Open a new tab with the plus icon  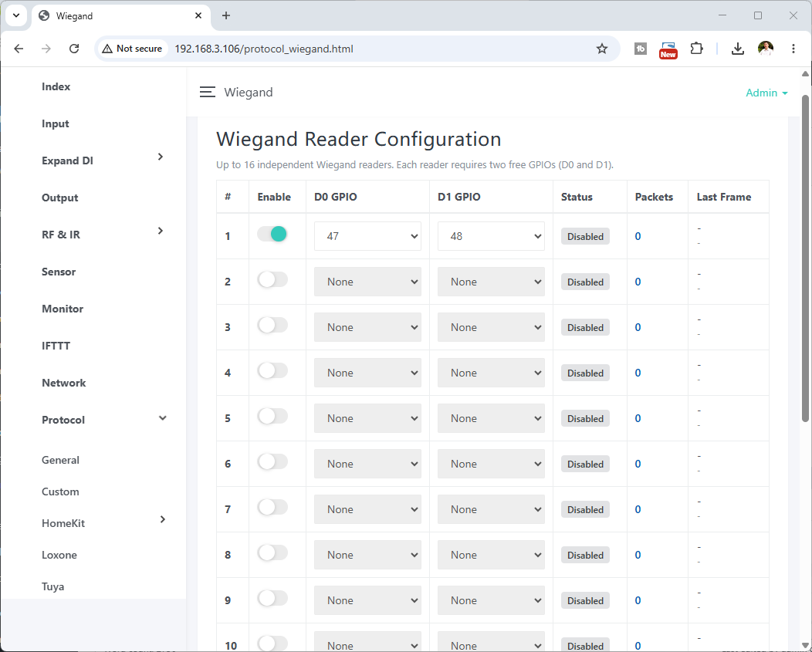tap(226, 15)
